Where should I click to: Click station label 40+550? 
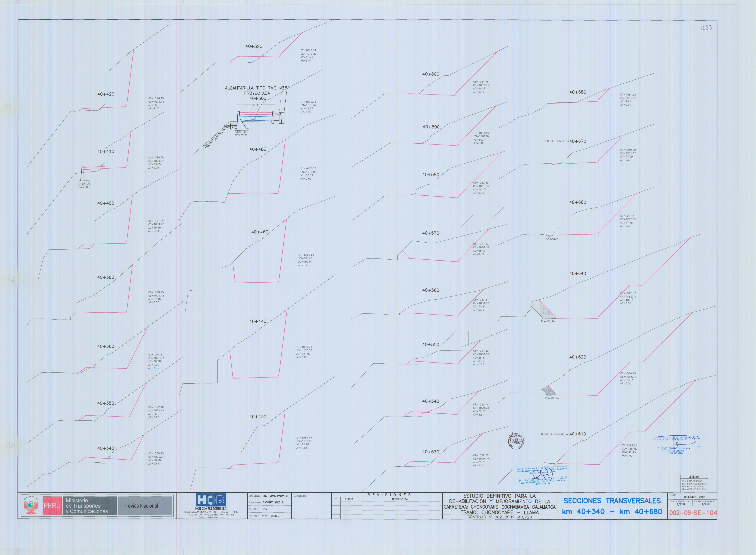point(431,344)
